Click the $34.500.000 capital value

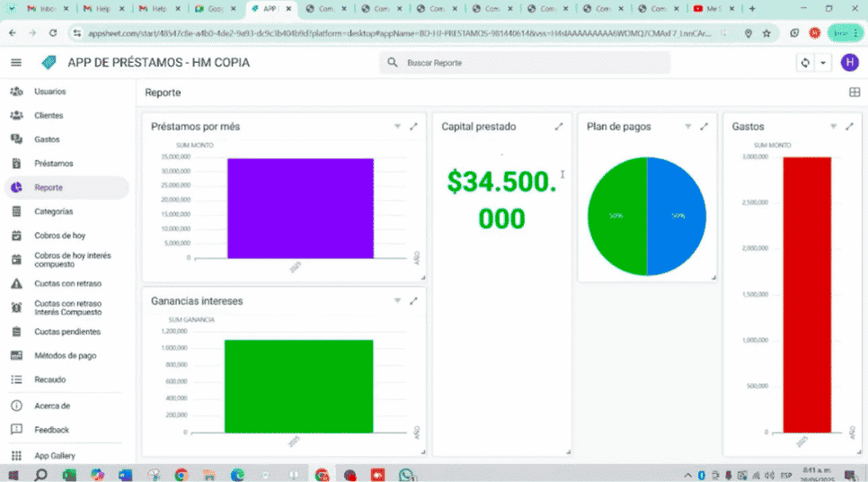(501, 200)
